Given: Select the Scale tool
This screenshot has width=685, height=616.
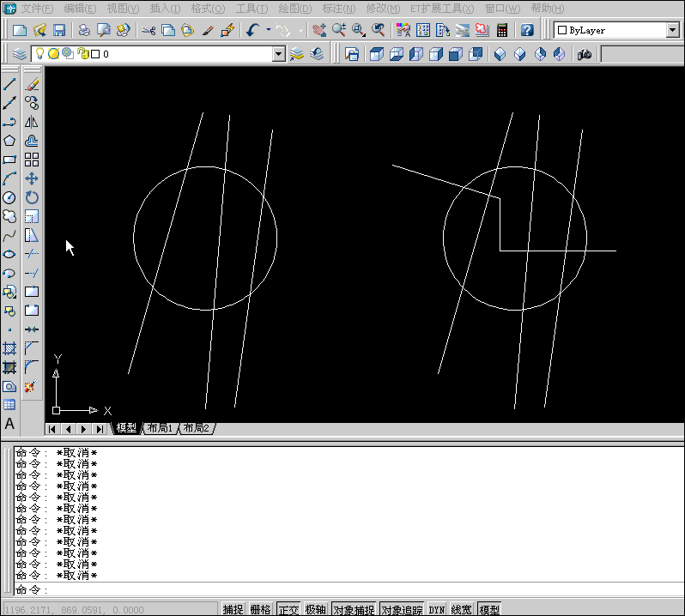Looking at the screenshot, I should 32,216.
